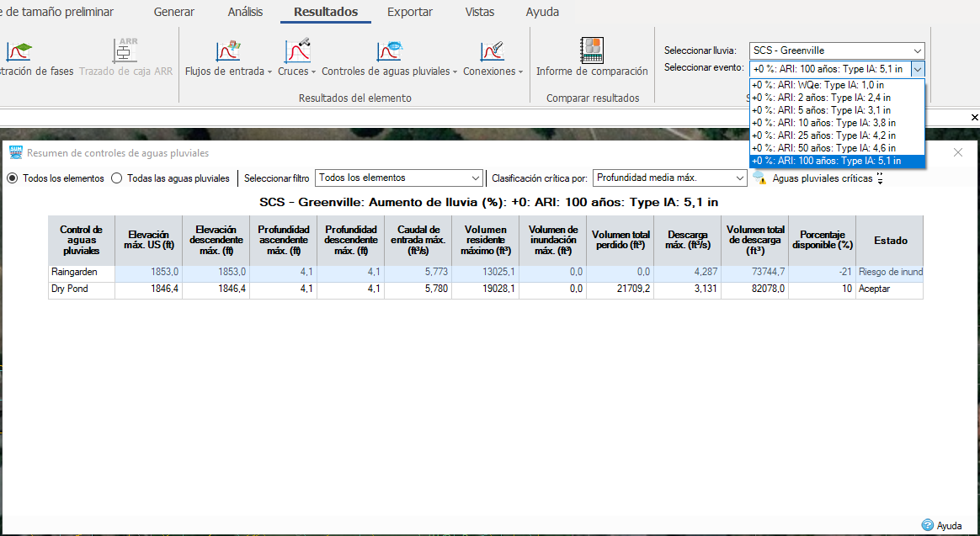Click the Aceptar status cell
Viewport: 980px width, 536px height.
(x=890, y=289)
